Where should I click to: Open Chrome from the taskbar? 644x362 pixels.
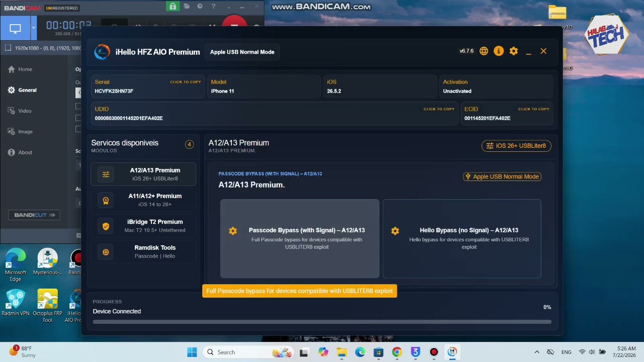[x=397, y=352]
